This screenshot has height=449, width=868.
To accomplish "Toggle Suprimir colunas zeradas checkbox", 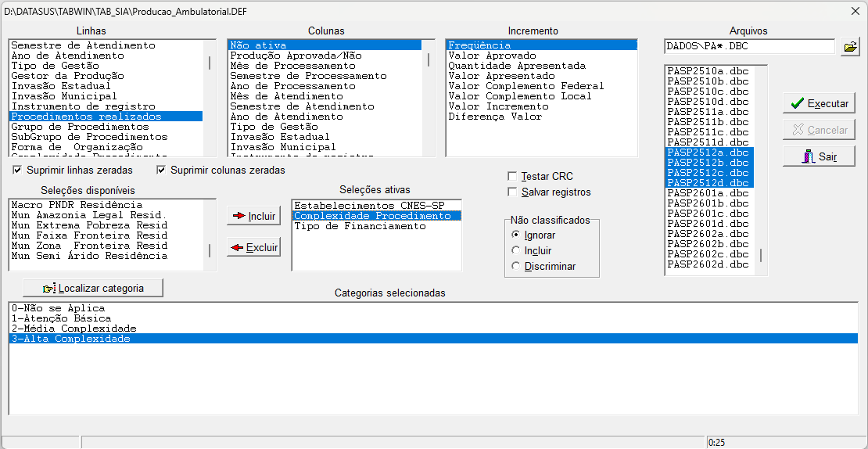I will (x=161, y=171).
